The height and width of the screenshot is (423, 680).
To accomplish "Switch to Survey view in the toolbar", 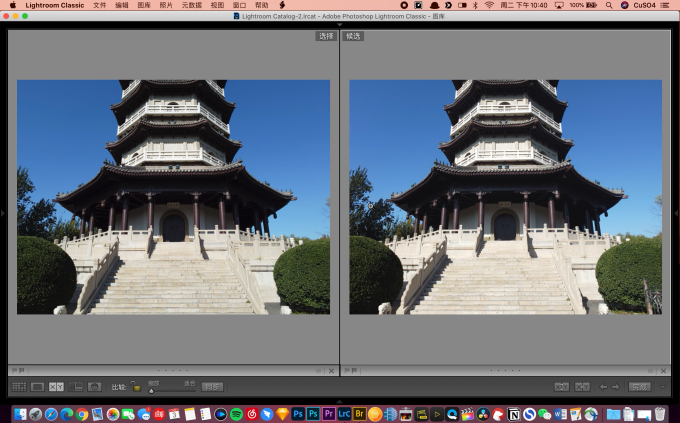I will click(75, 387).
